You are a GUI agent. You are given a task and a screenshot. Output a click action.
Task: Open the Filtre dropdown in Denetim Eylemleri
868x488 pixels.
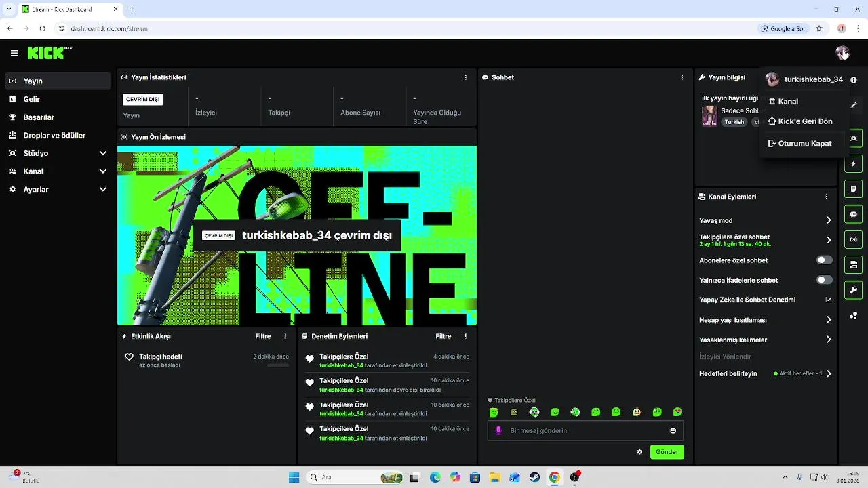[443, 336]
